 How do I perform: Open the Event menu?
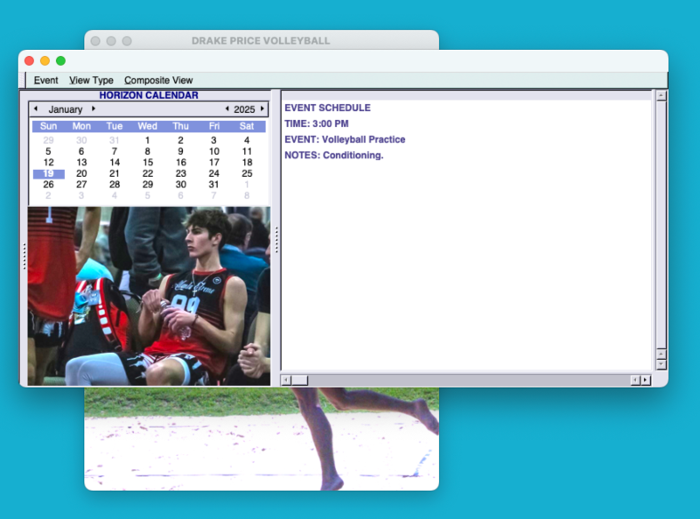point(46,80)
